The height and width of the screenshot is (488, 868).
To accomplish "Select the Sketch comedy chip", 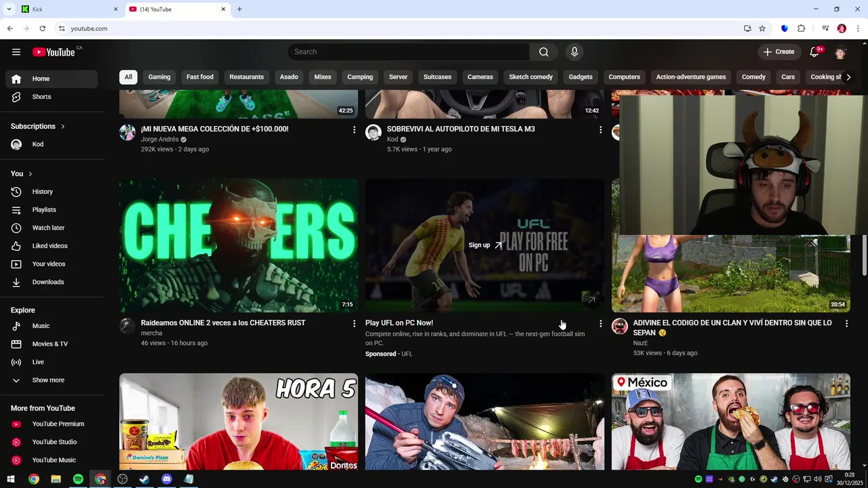I will click(531, 77).
